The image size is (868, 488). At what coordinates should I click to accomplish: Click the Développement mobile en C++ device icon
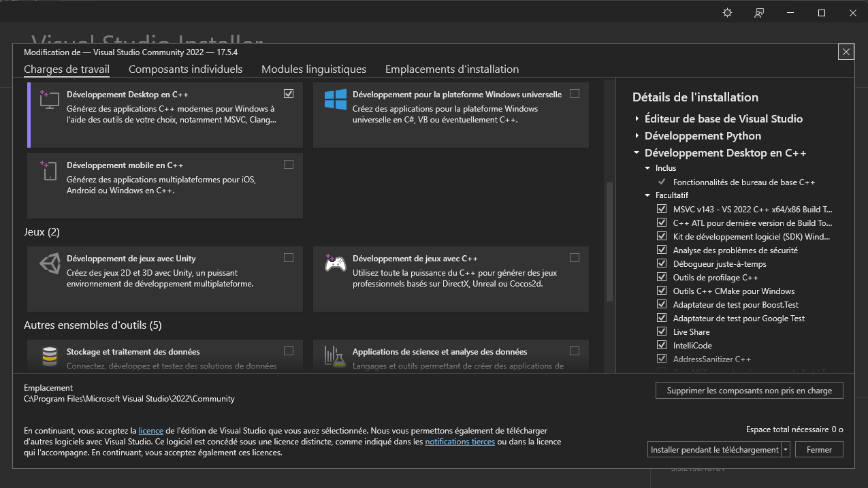click(49, 170)
